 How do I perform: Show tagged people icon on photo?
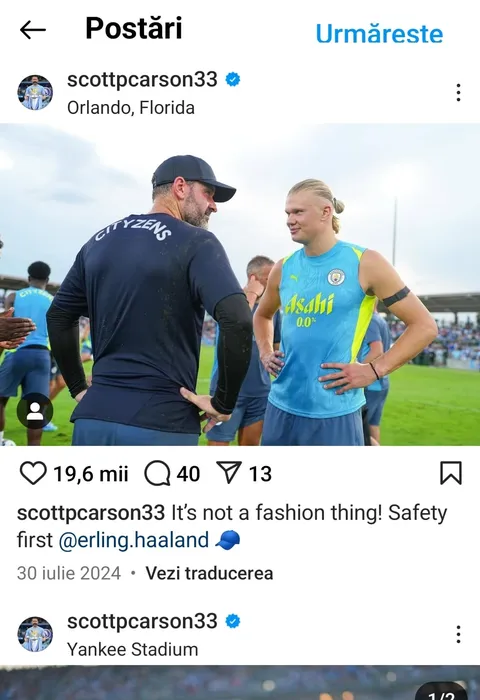35,411
